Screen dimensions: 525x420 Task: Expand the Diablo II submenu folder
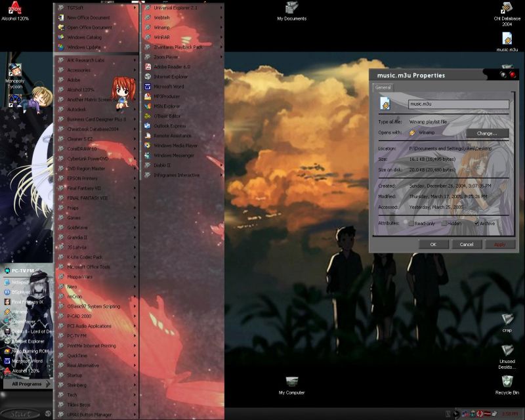point(182,165)
